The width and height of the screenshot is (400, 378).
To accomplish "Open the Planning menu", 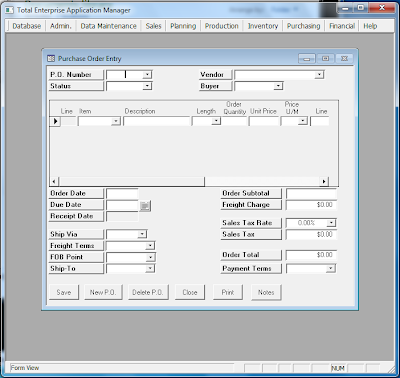I will pos(183,26).
